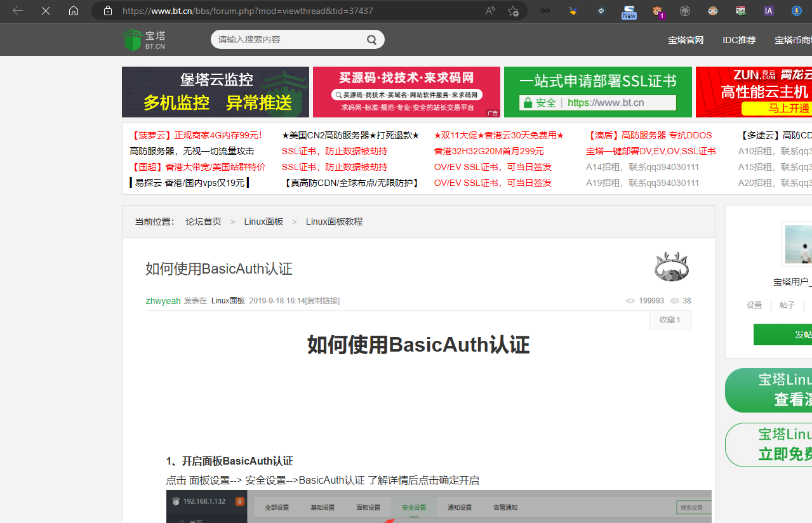Open the 宝塔一键部署DV,EV,OV,SSL证书 link
Viewport: 812px width, 523px height.
(x=651, y=151)
